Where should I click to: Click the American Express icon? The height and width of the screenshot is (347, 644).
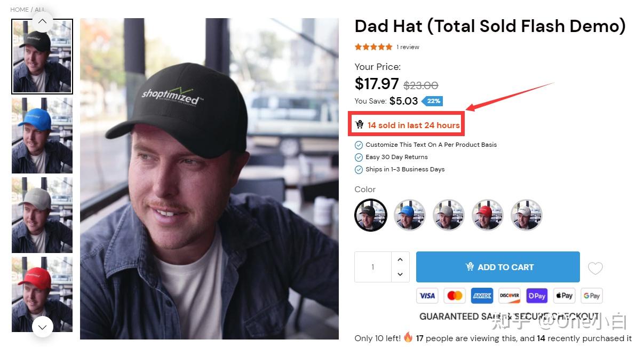tap(482, 295)
